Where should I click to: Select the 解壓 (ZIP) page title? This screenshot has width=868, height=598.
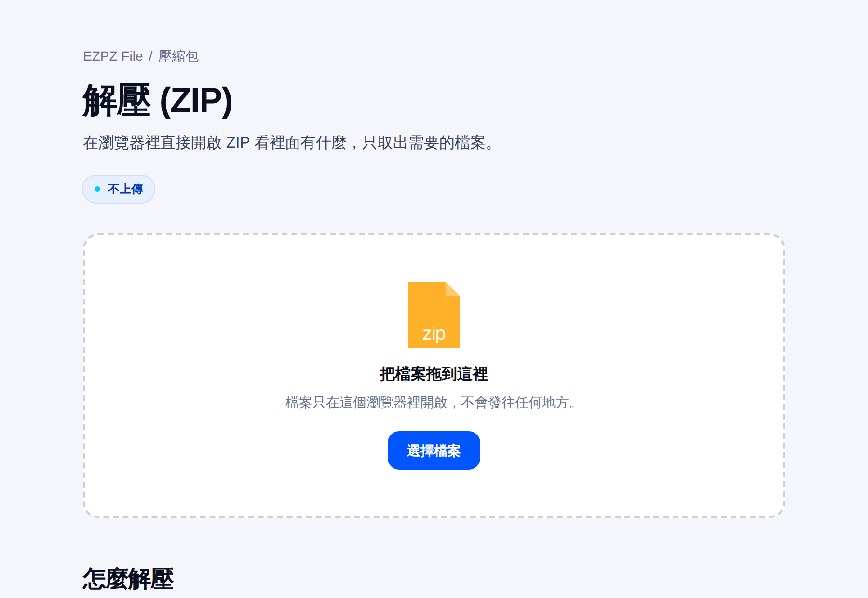[158, 101]
